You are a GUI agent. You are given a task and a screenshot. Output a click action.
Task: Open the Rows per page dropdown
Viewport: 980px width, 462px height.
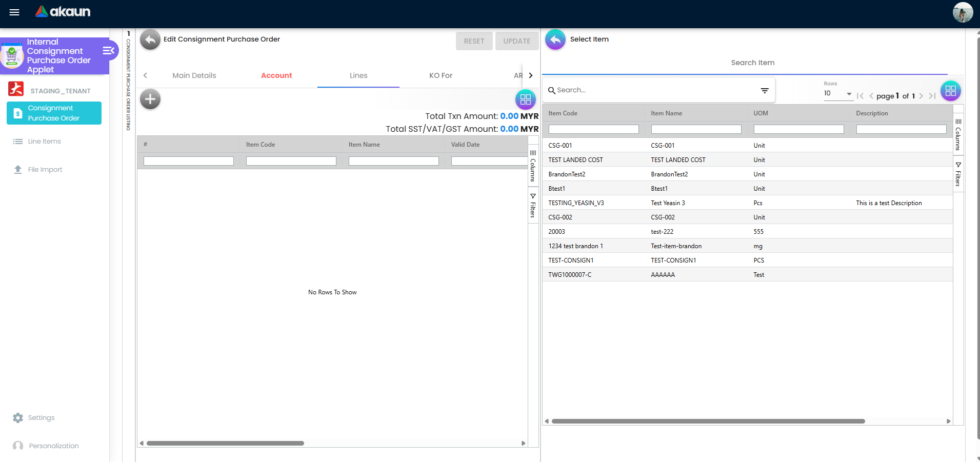pyautogui.click(x=838, y=93)
